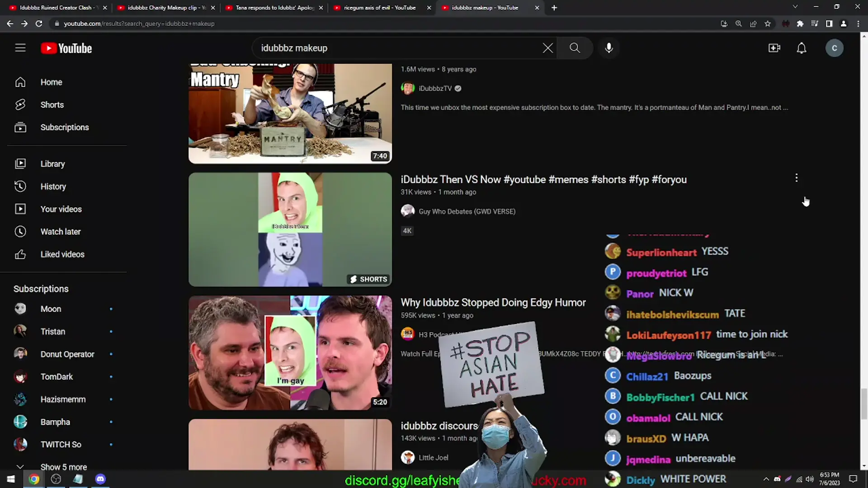Open the Create video upload icon
The image size is (868, 488).
[x=774, y=48]
